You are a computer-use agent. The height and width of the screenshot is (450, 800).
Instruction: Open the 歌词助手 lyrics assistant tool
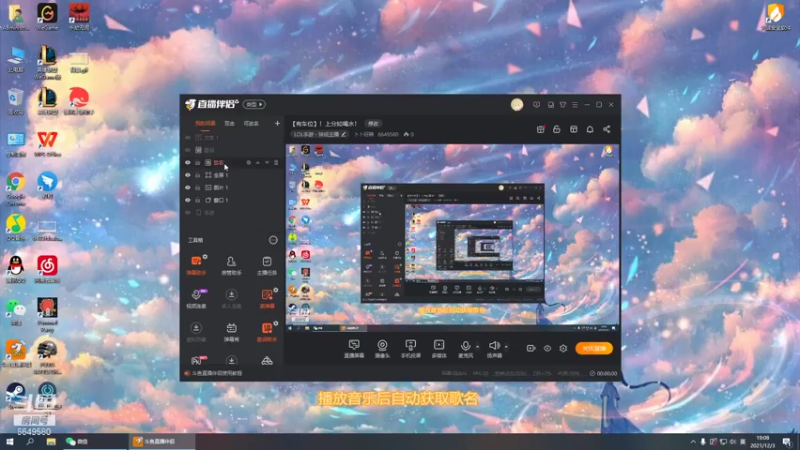(x=266, y=331)
